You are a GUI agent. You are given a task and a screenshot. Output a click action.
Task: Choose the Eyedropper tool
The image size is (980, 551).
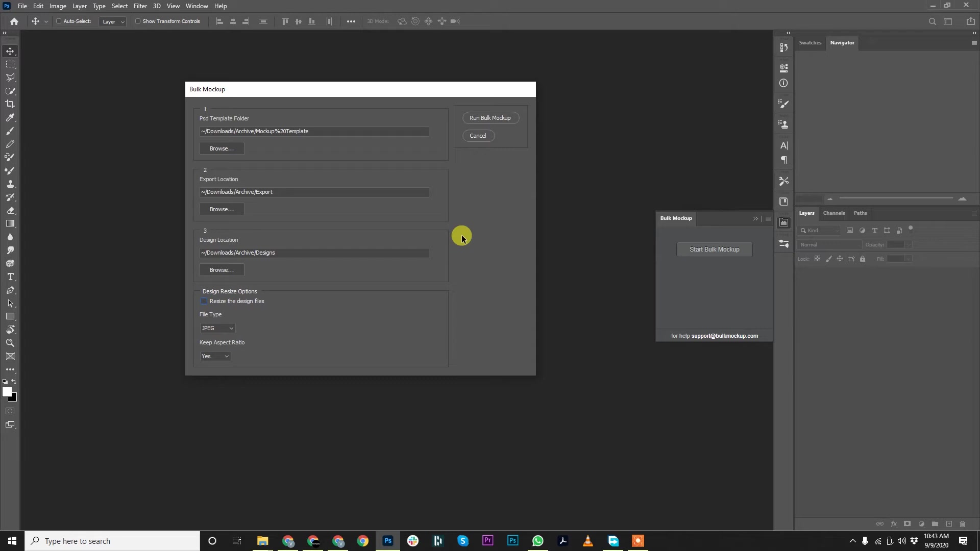point(10,118)
